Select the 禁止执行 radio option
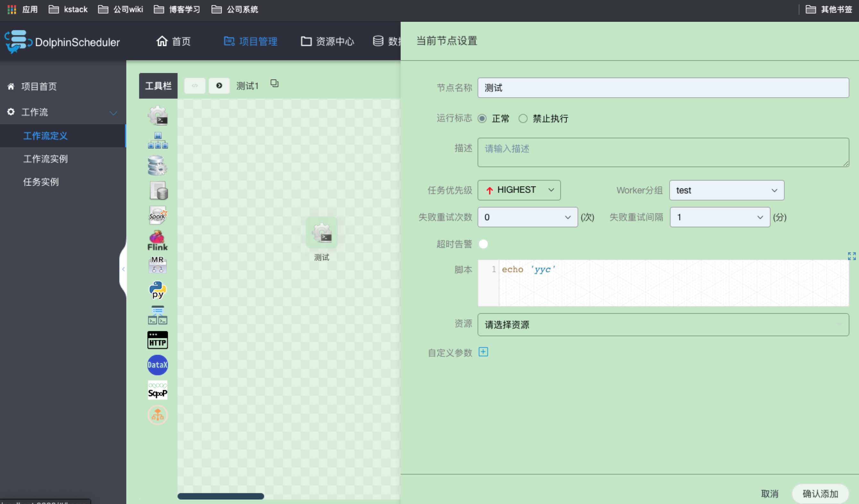This screenshot has height=504, width=859. pyautogui.click(x=523, y=118)
